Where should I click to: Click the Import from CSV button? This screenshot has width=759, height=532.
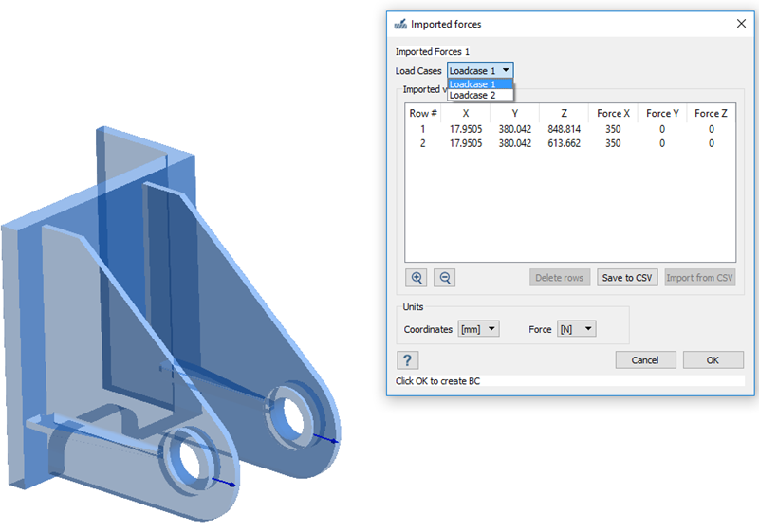click(700, 278)
